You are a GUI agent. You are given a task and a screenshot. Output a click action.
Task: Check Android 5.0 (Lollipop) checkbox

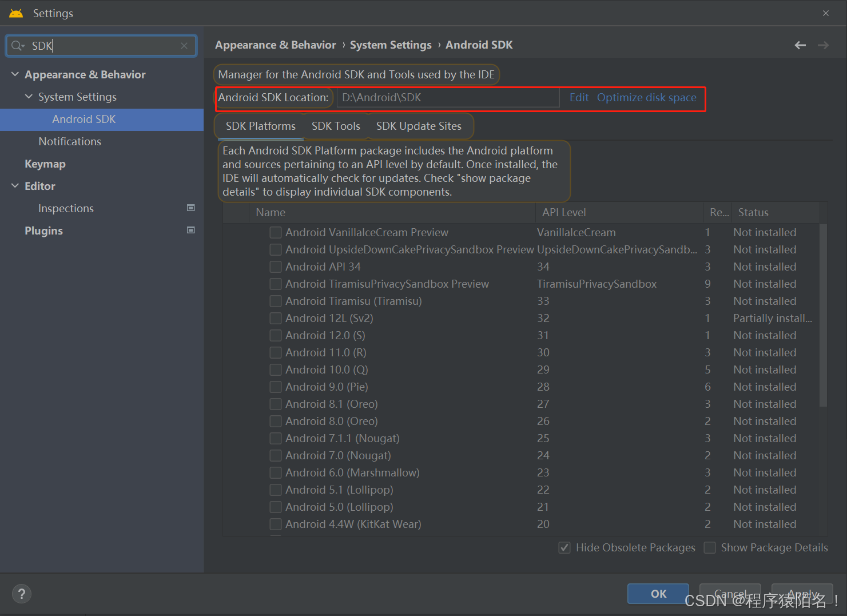[x=276, y=507]
